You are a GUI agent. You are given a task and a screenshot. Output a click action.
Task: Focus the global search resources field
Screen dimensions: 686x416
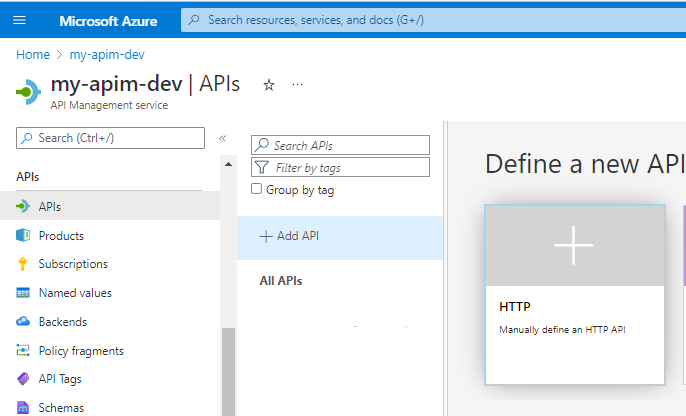click(x=433, y=20)
